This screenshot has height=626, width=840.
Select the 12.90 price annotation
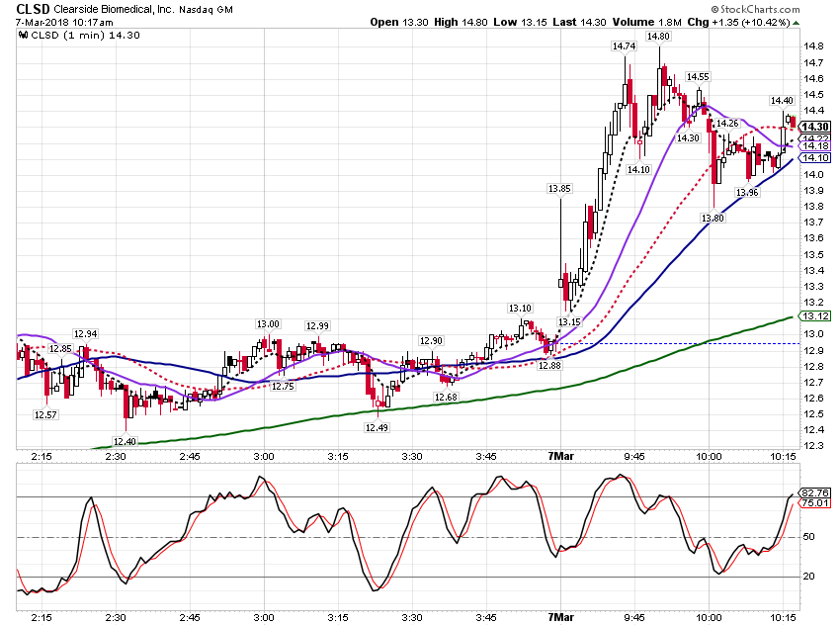coord(431,341)
